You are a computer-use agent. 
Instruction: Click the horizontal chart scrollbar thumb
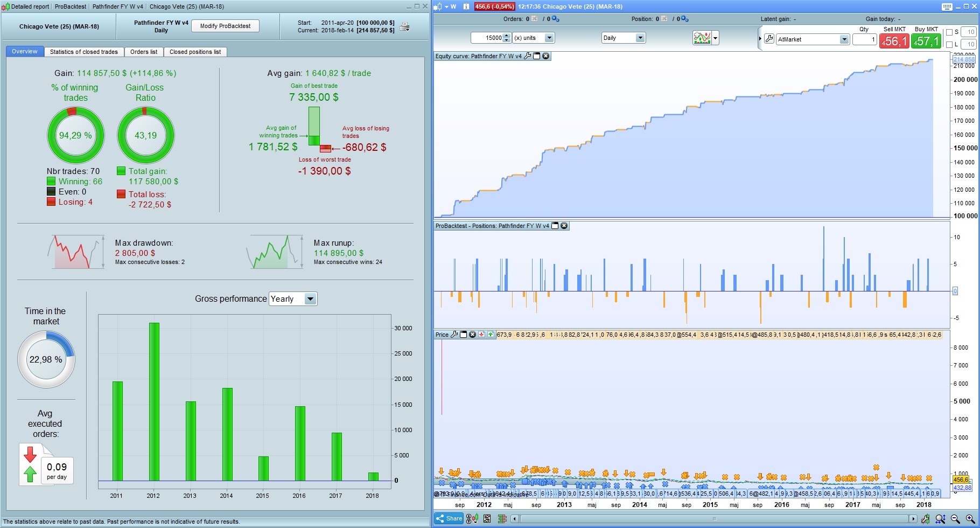[x=714, y=519]
